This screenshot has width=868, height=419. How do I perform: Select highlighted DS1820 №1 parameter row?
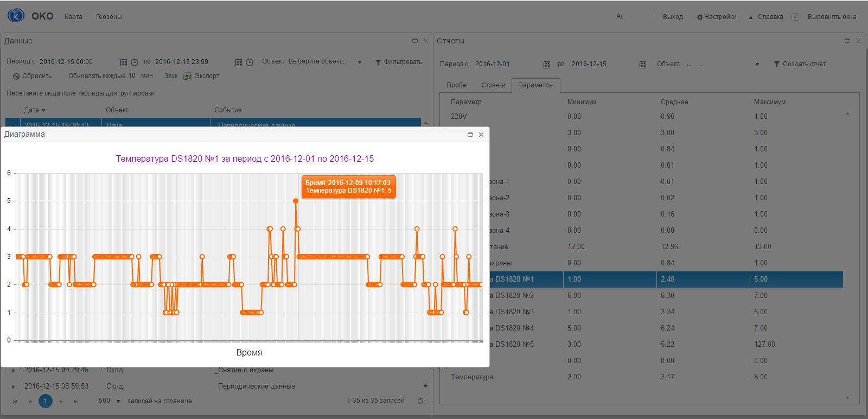[x=666, y=280]
